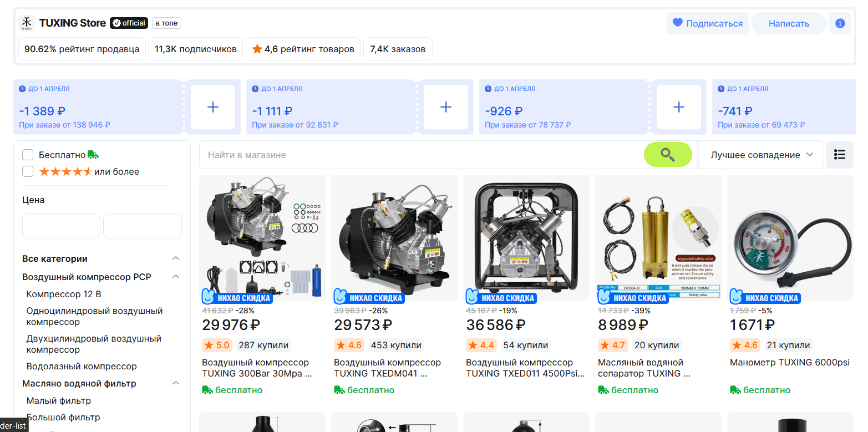Select Одноцилиндровый воздушный компрессор category
Viewport: 868px width, 432px height.
pyautogui.click(x=95, y=316)
